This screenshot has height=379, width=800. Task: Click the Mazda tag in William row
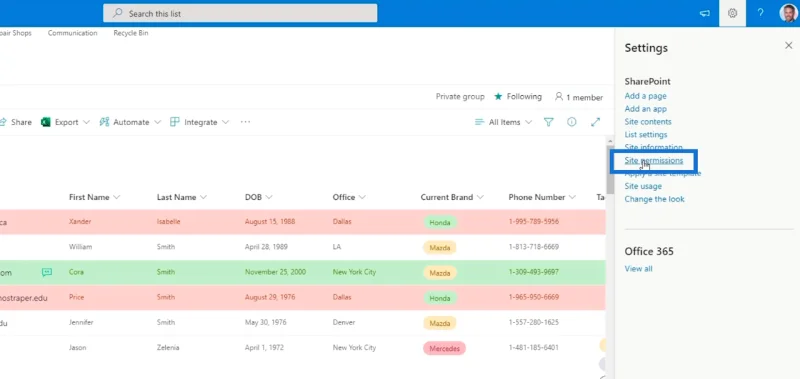439,247
